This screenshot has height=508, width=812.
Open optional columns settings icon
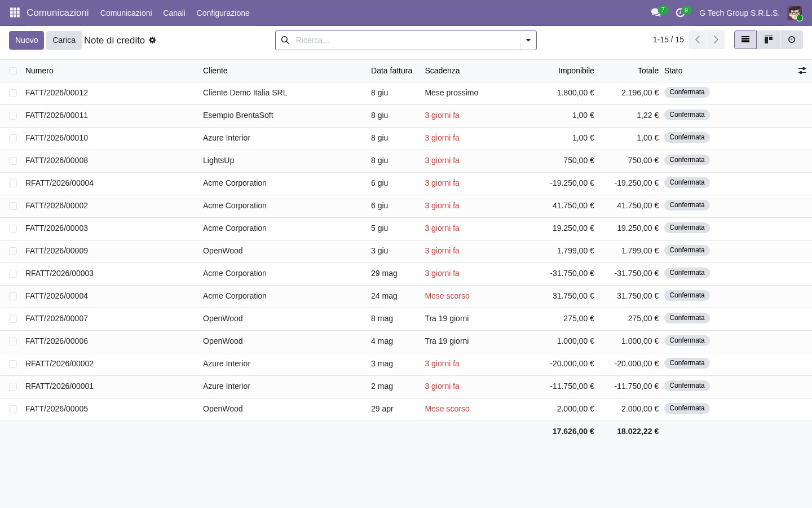(802, 71)
